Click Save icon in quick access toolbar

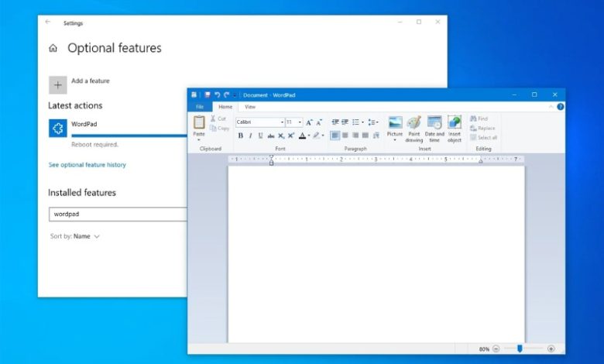click(x=208, y=94)
